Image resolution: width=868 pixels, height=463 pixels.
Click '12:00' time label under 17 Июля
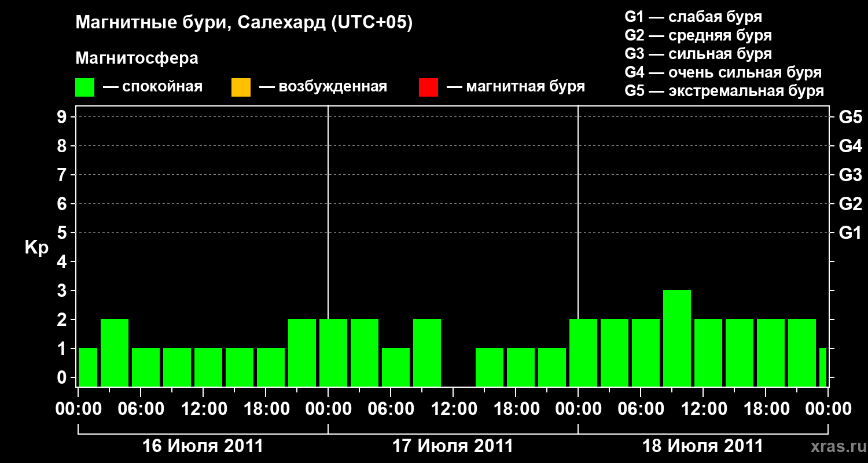tap(453, 409)
